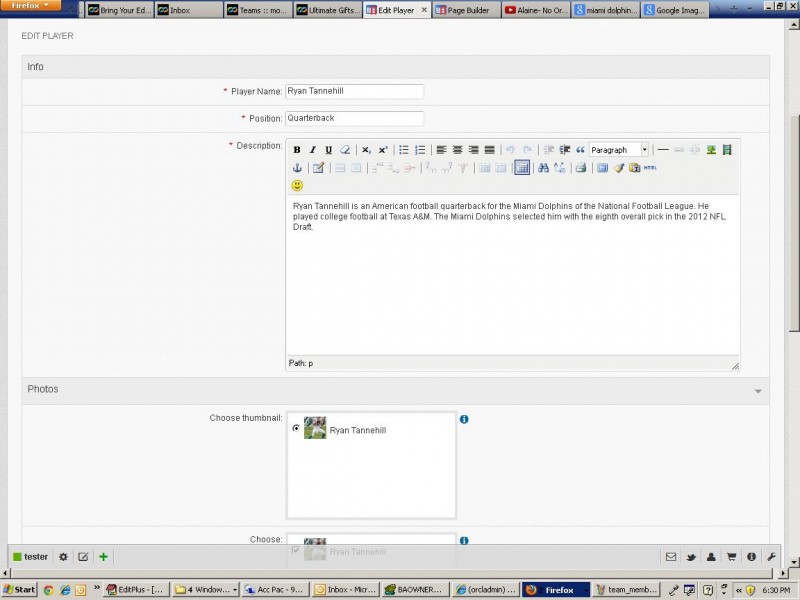Viewport: 800px width, 600px height.
Task: Insert a blockquote
Action: pyautogui.click(x=580, y=150)
